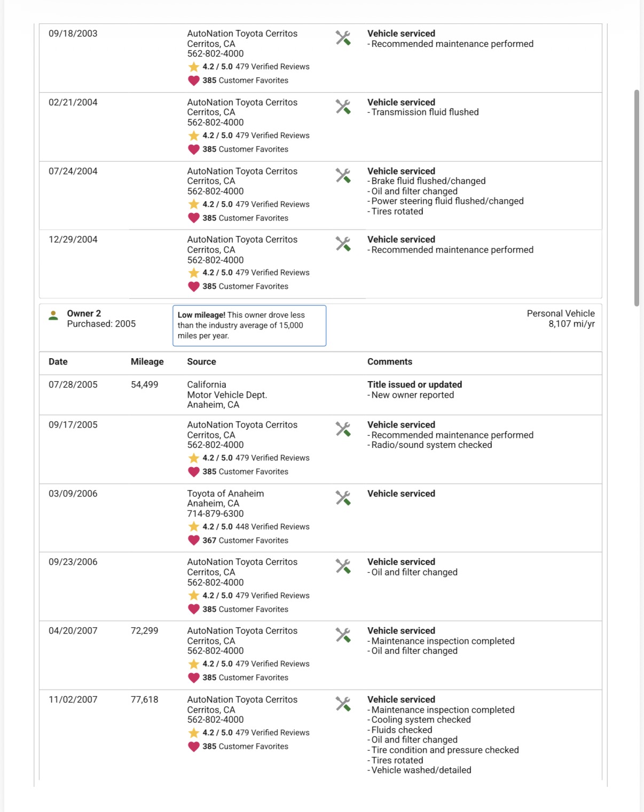The image size is (644, 812).
Task: Click the star rating icon in 11/02/2007 row
Action: click(x=193, y=733)
